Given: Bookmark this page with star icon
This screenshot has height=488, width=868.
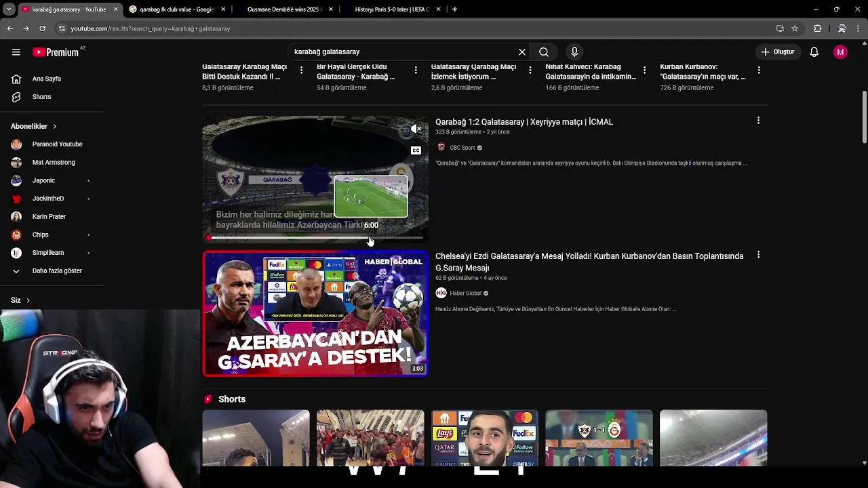Looking at the screenshot, I should click(x=795, y=28).
